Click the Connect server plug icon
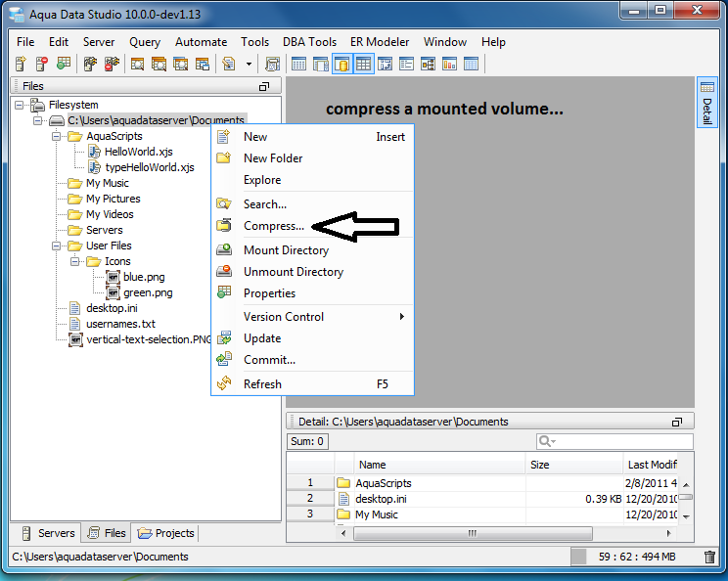The height and width of the screenshot is (581, 728). coord(90,64)
